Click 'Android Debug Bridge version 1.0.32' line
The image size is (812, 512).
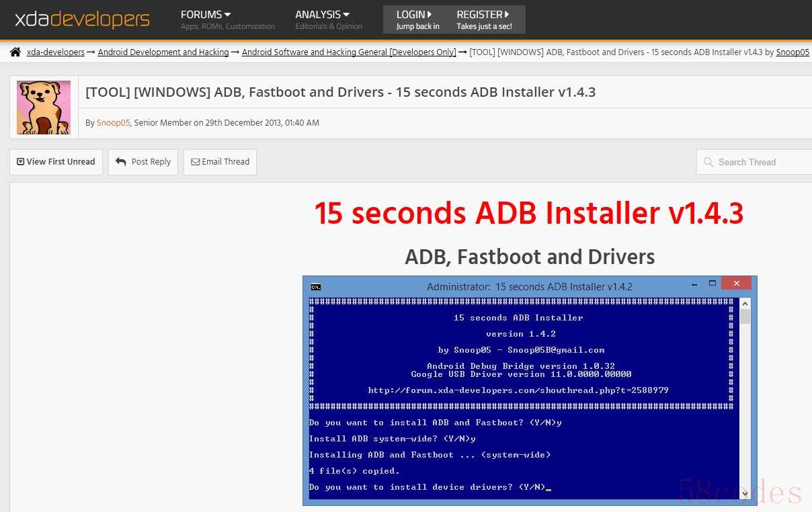click(x=521, y=366)
